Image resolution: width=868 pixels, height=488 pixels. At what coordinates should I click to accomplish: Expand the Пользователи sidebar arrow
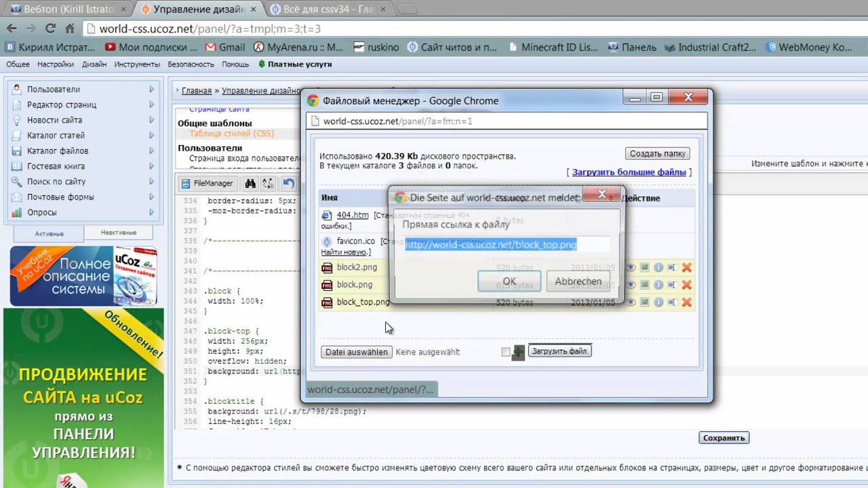coord(152,89)
